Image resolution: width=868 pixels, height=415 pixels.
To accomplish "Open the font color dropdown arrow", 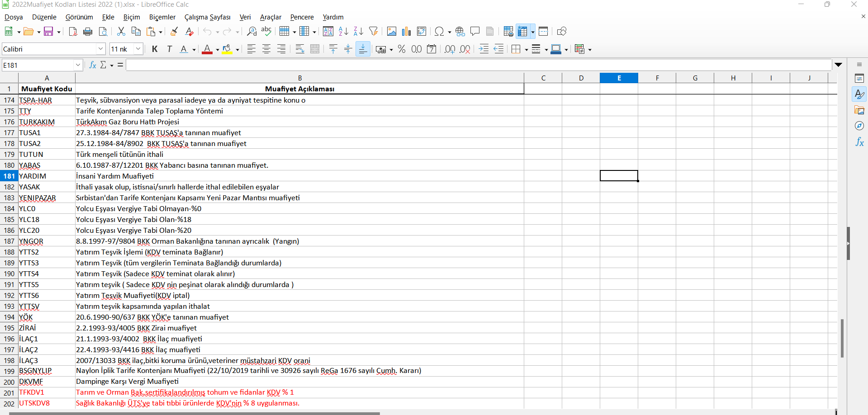I will (218, 49).
